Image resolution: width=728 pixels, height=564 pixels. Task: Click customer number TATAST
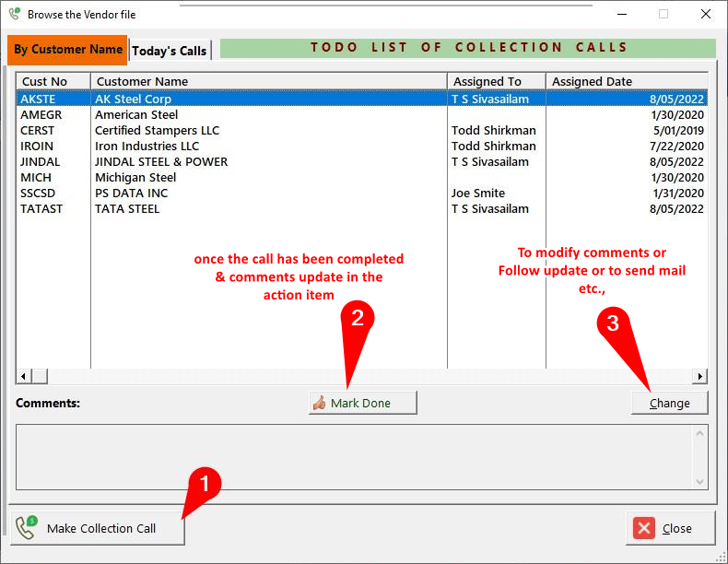pos(41,209)
